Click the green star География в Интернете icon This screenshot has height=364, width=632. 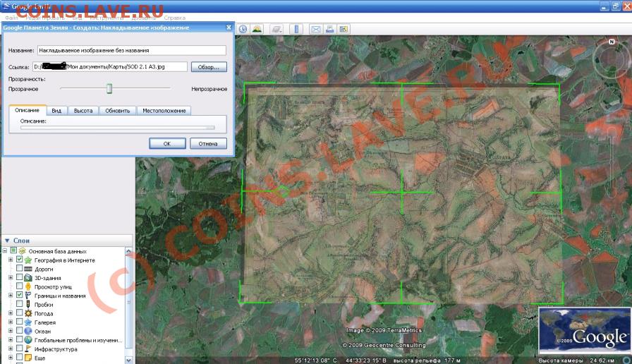28,260
